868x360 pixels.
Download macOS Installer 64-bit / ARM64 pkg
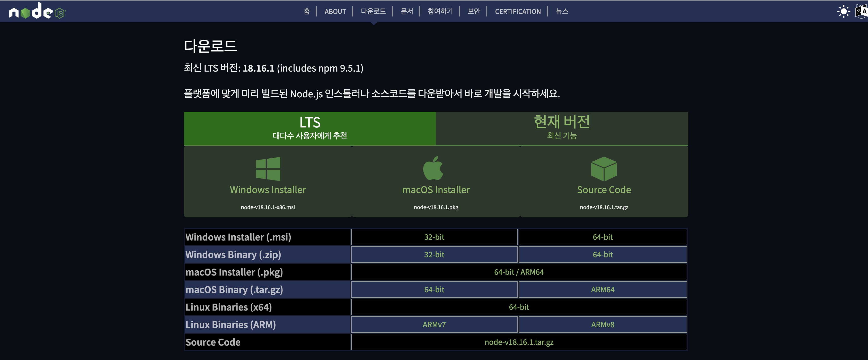(519, 272)
